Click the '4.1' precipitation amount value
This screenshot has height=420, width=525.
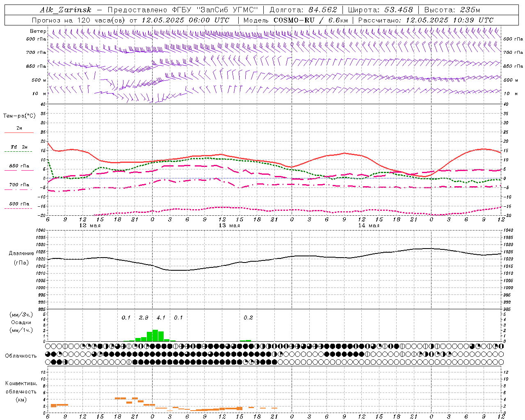coord(161,317)
